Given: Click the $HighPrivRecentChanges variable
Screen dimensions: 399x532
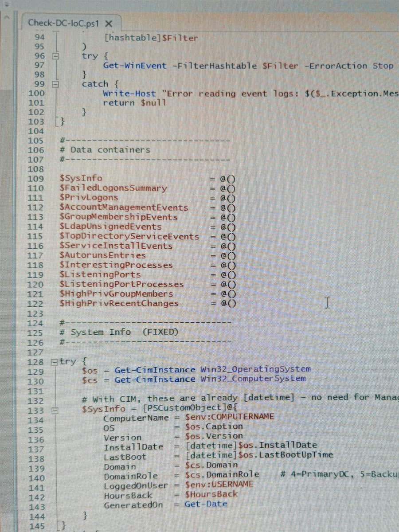Looking at the screenshot, I should point(119,303).
